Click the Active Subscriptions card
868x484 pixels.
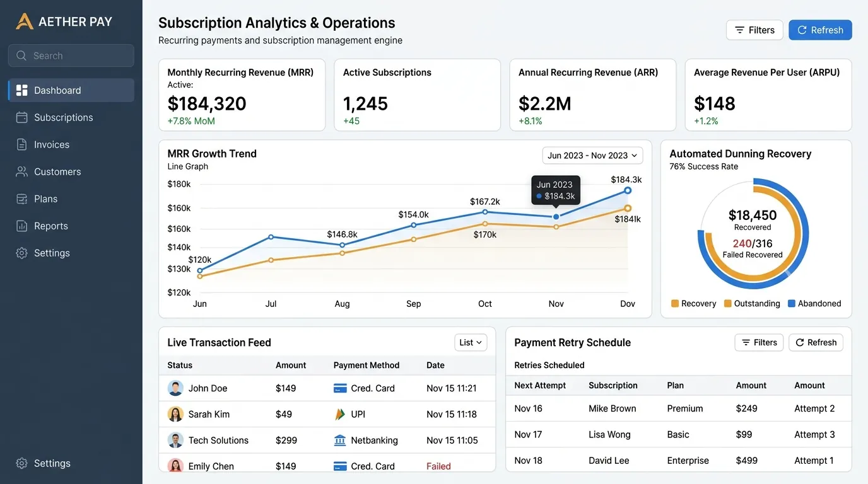click(x=417, y=95)
